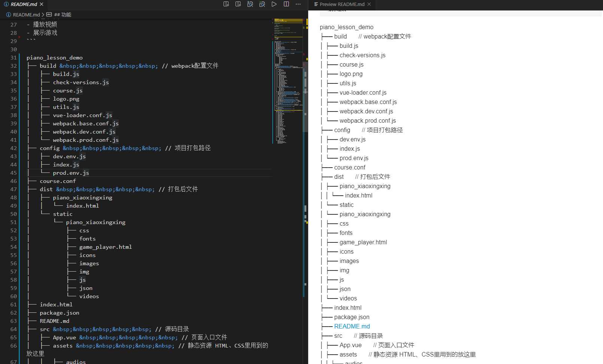Click 'piano_lesson_demo' heading in preview
Image resolution: width=603 pixels, height=364 pixels.
(x=346, y=27)
